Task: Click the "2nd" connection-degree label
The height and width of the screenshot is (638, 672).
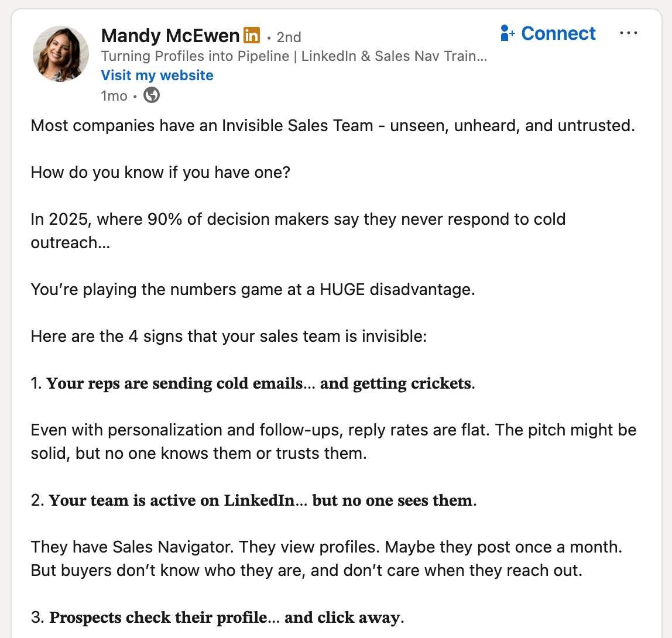Action: coord(289,37)
